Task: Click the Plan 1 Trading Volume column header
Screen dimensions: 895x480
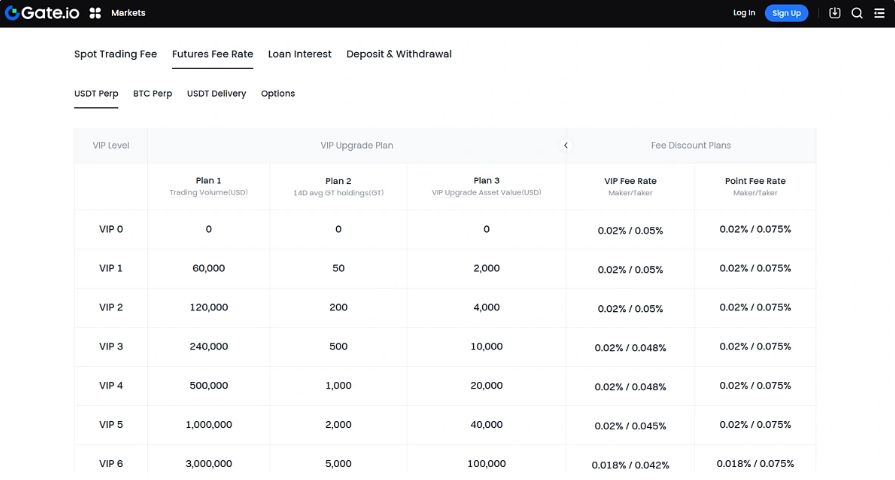Action: (x=208, y=186)
